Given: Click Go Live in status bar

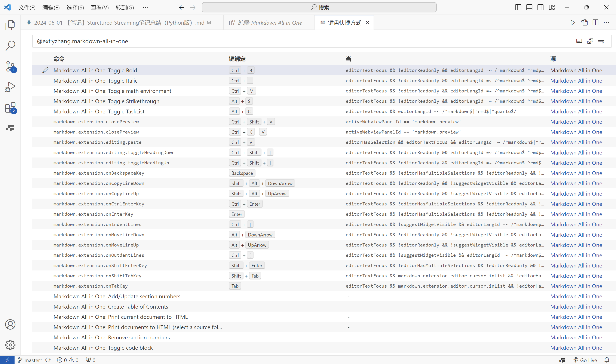Looking at the screenshot, I should pos(585,360).
